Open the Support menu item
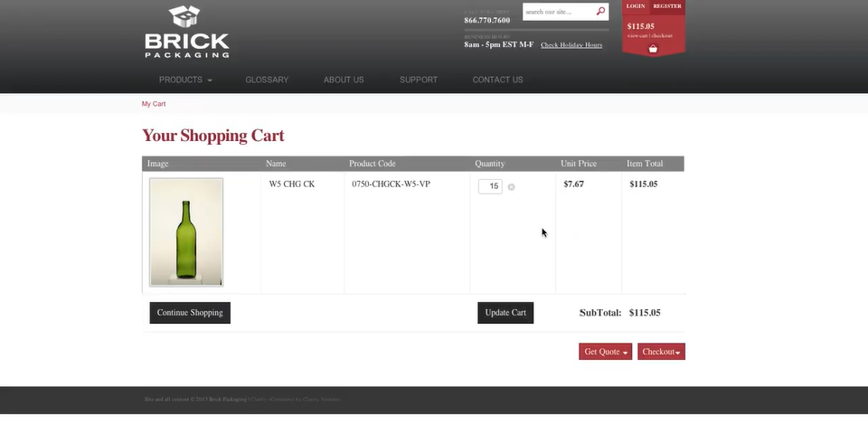 pyautogui.click(x=419, y=80)
